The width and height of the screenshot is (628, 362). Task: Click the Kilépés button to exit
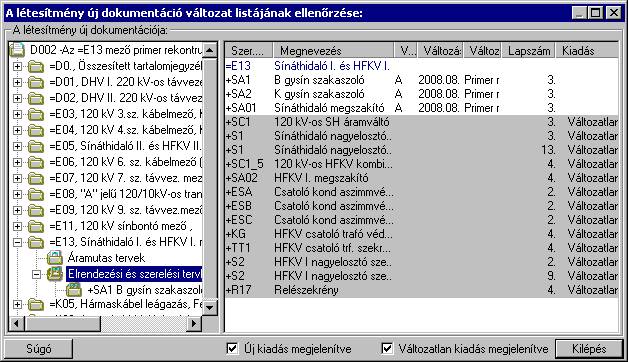(x=589, y=349)
